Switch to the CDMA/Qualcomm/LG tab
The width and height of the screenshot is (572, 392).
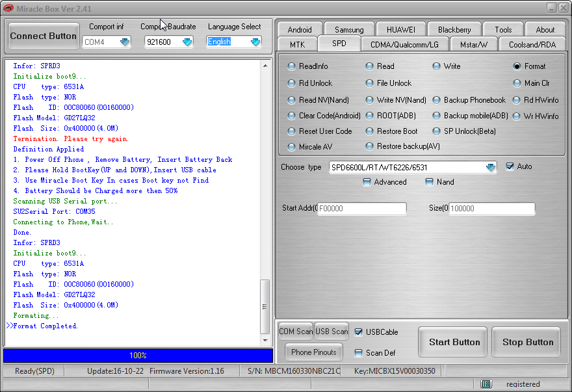click(404, 44)
